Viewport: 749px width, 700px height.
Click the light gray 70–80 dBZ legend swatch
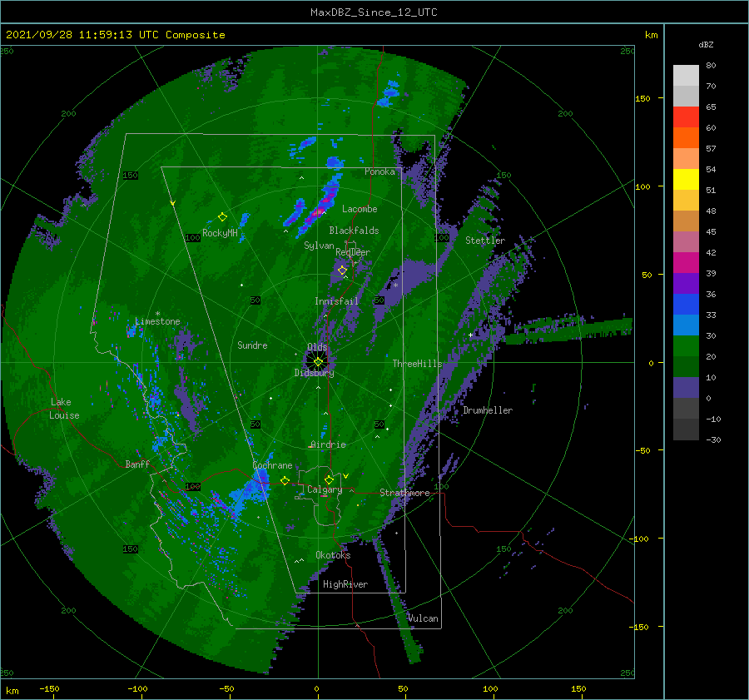tap(686, 76)
